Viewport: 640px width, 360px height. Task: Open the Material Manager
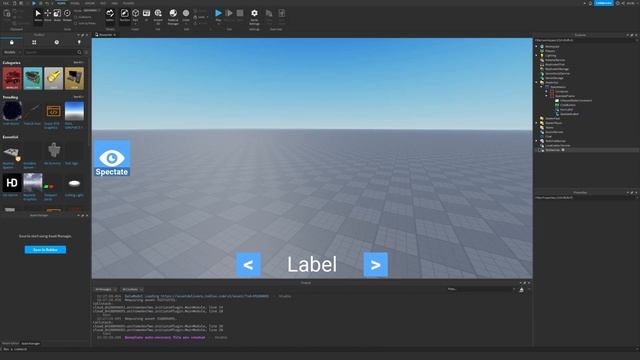click(x=173, y=16)
